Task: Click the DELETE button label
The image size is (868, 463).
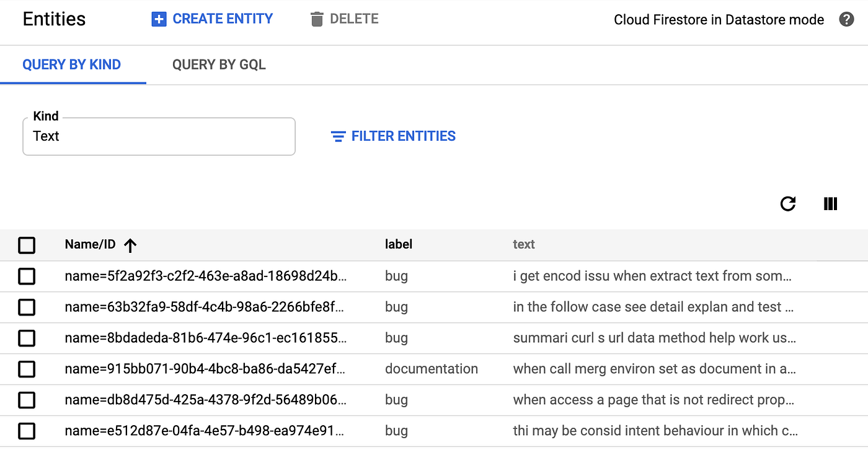Action: point(354,19)
